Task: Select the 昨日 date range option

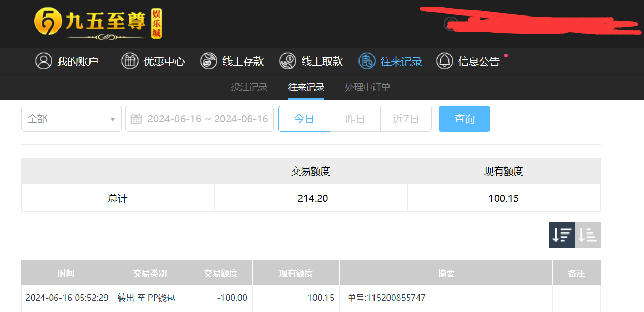Action: point(355,119)
